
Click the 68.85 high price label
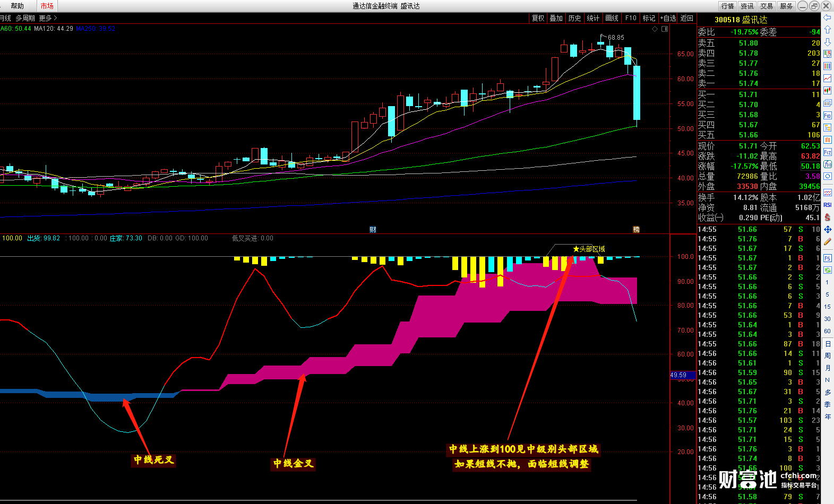point(616,38)
